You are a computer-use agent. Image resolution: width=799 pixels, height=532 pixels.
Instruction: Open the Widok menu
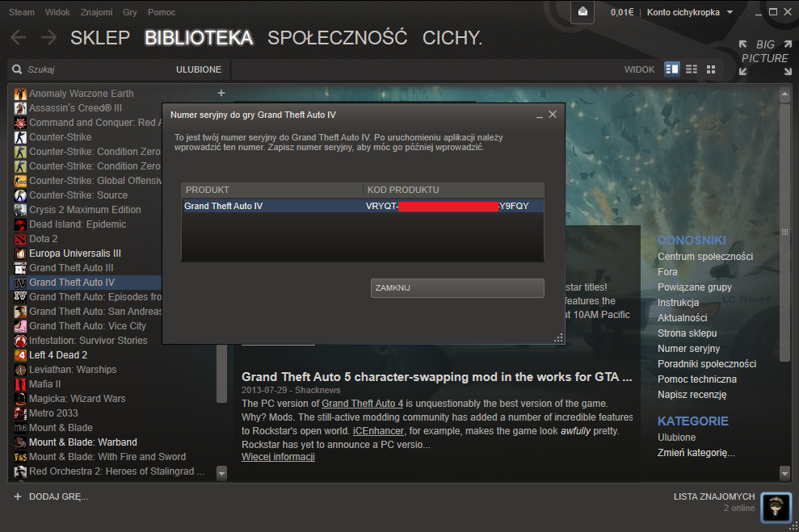[57, 12]
